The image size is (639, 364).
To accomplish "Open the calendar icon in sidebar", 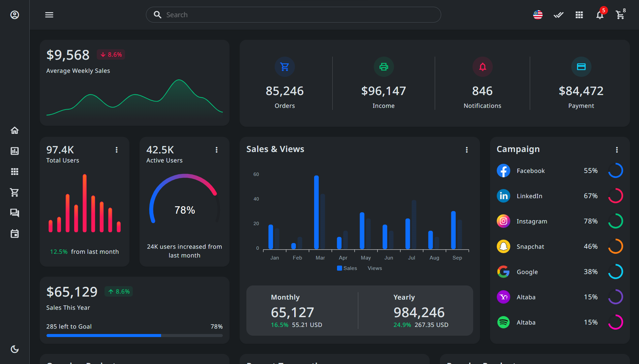I will [14, 234].
